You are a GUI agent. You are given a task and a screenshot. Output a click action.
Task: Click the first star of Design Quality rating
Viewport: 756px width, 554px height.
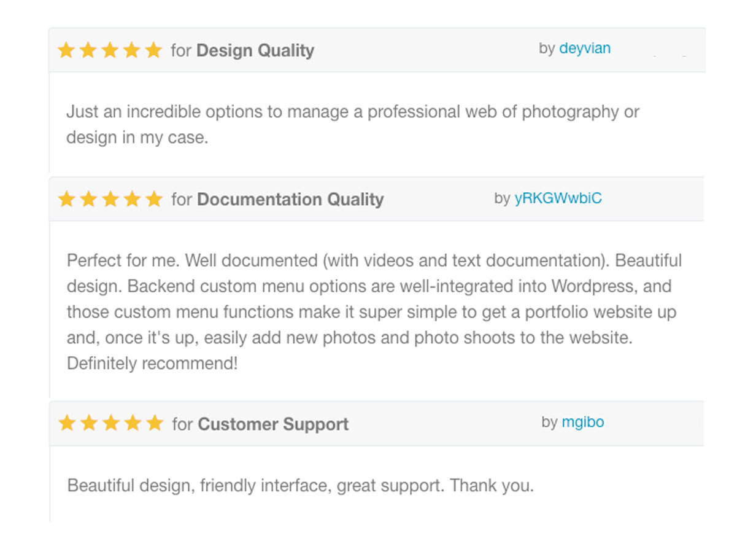click(66, 50)
